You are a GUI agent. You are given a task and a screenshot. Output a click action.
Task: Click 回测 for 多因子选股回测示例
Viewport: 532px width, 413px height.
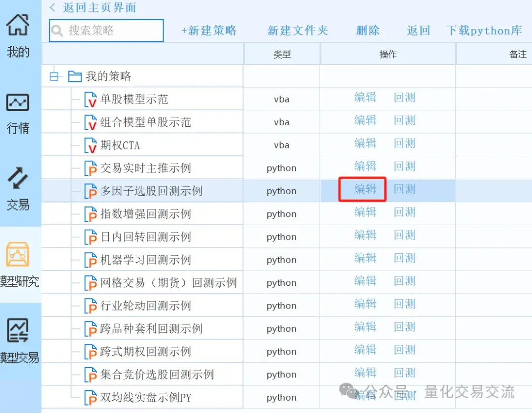(x=404, y=189)
